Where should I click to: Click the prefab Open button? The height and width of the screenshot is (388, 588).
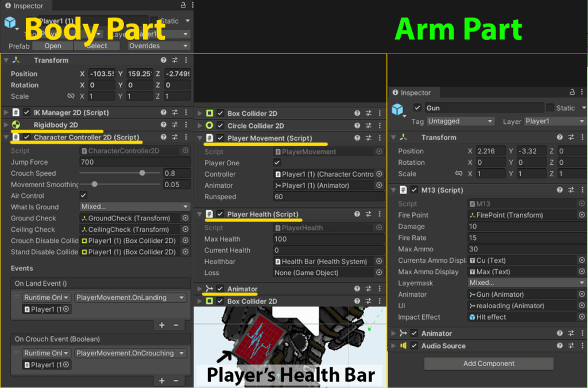coord(52,46)
